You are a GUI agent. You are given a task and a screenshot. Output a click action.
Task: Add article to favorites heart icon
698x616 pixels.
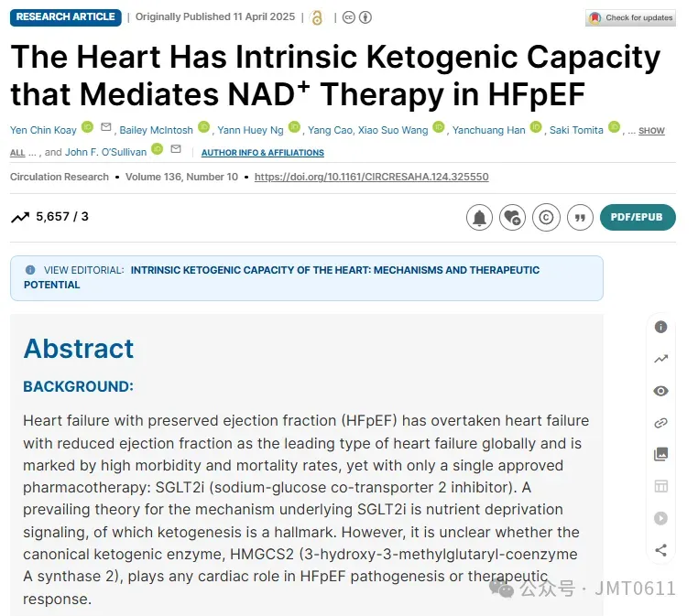(513, 218)
